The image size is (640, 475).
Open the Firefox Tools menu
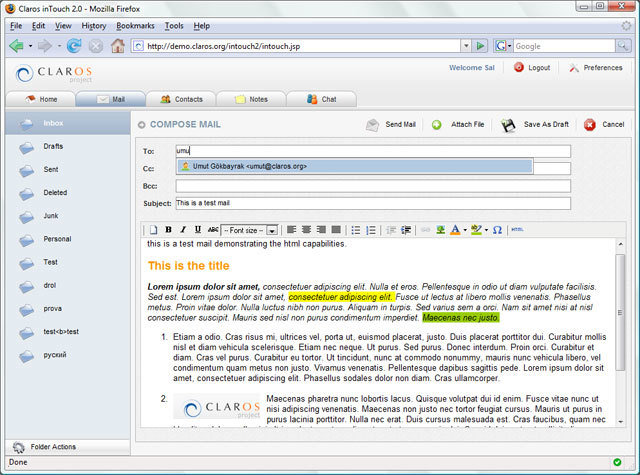[174, 26]
